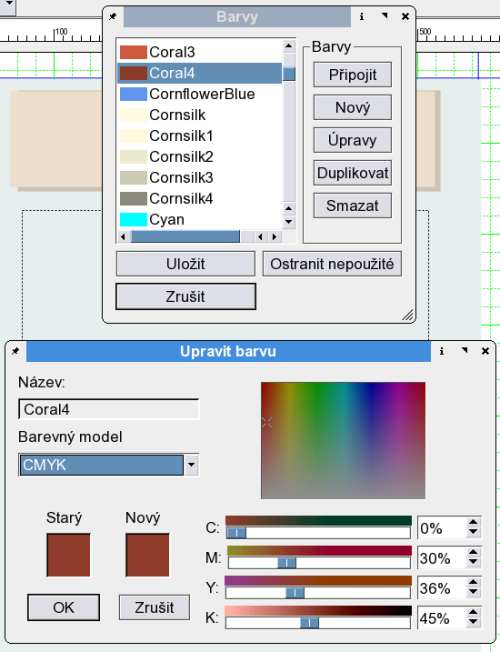Viewport: 500px width, 652px height.
Task: Click the color list scroll up arrow
Action: click(289, 45)
